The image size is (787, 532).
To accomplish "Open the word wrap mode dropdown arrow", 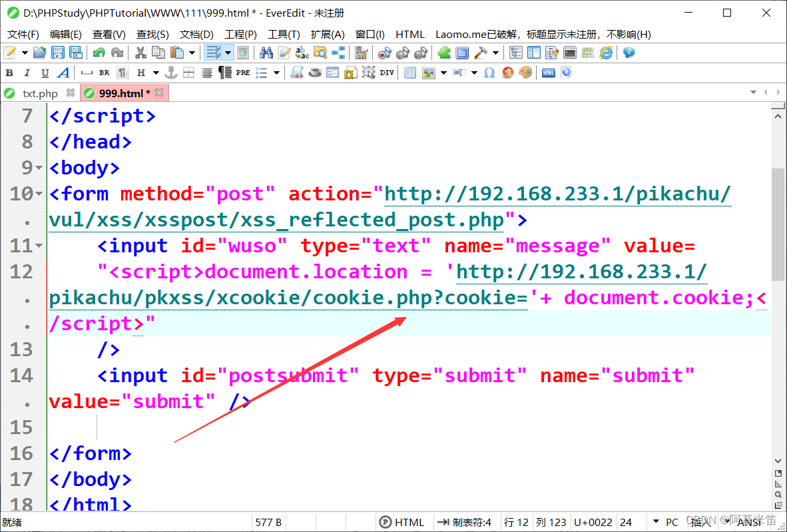I will pyautogui.click(x=228, y=53).
